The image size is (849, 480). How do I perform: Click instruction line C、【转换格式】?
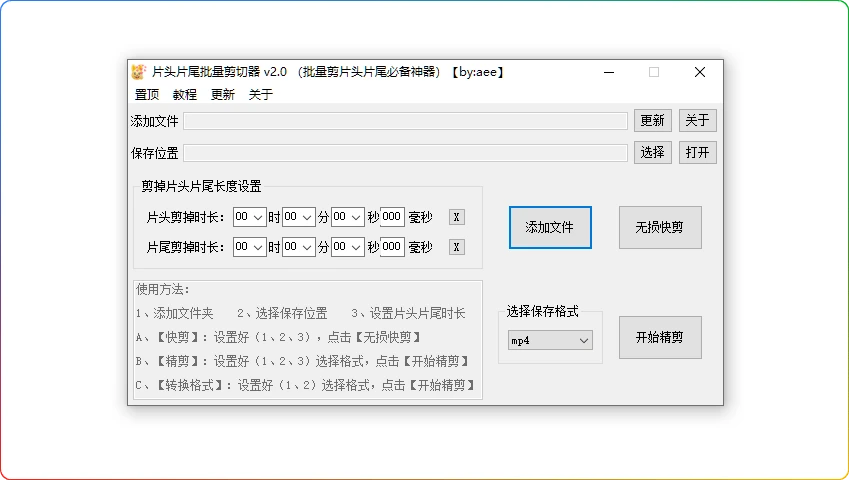pos(306,385)
